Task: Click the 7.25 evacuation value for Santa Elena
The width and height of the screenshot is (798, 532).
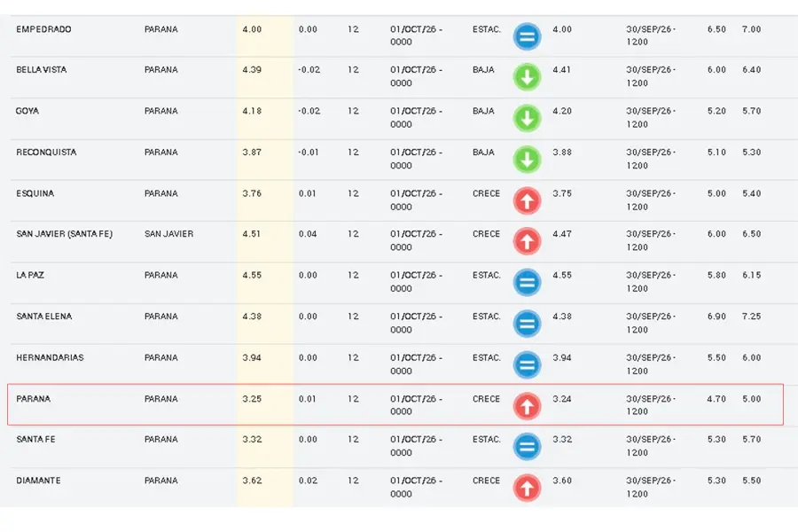Action: click(x=751, y=317)
